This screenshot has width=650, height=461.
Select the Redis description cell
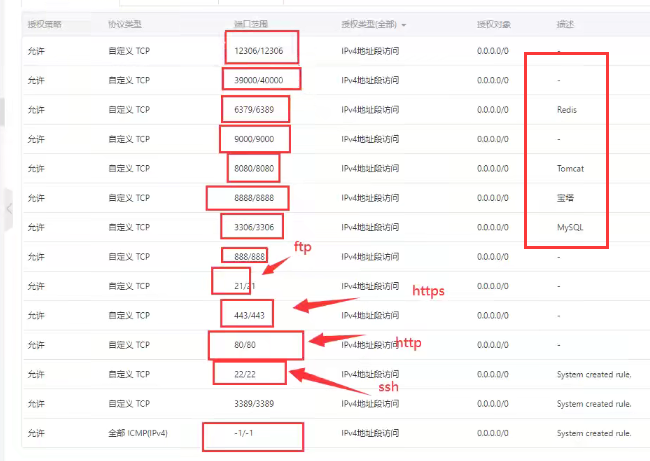point(567,109)
